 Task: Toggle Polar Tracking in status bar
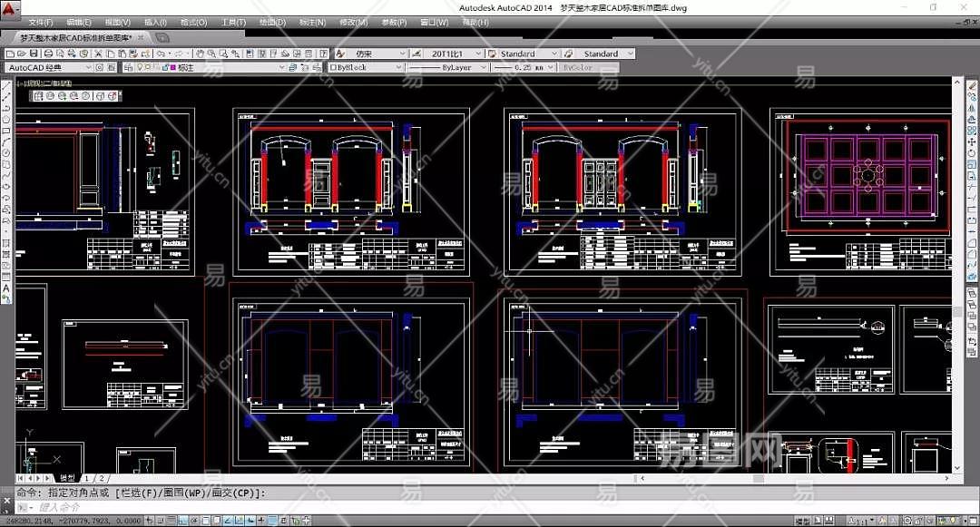click(x=194, y=520)
